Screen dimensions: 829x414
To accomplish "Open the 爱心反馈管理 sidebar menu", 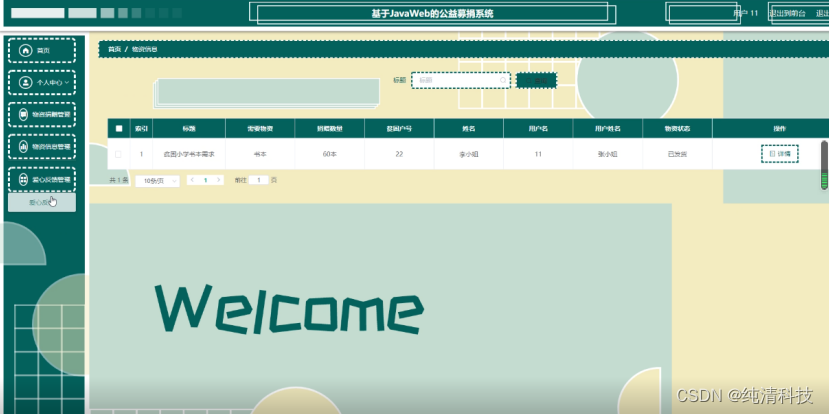I will (x=42, y=179).
